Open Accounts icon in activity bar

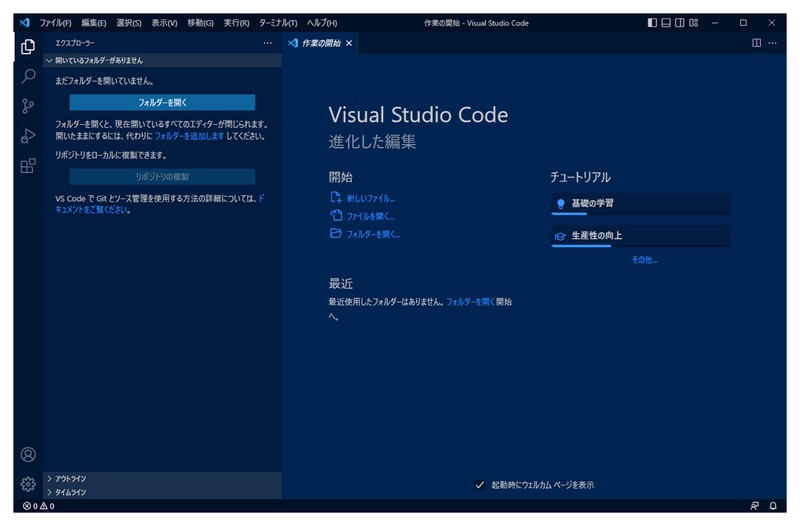point(28,455)
